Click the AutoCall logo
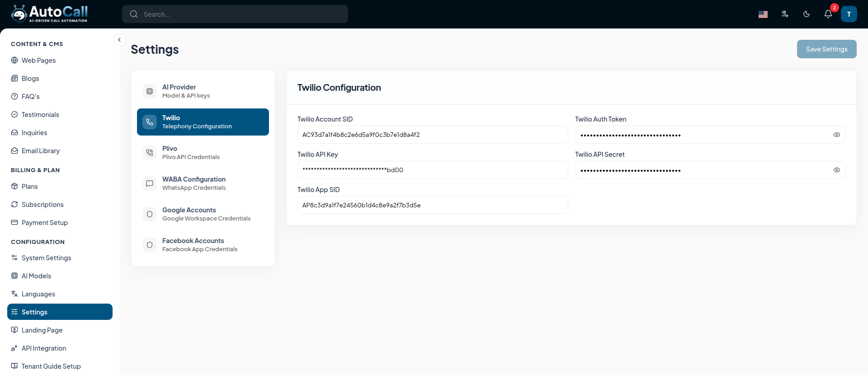 (49, 14)
